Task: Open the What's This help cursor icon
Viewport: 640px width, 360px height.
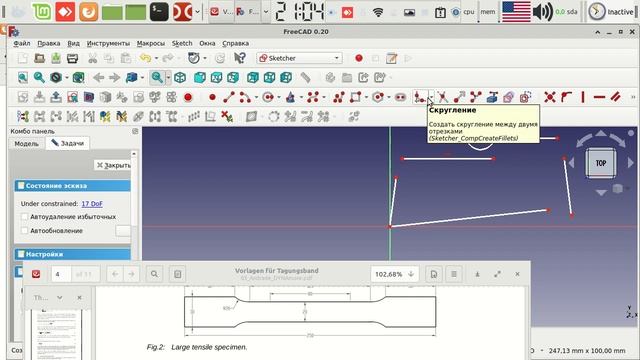Action: (240, 58)
